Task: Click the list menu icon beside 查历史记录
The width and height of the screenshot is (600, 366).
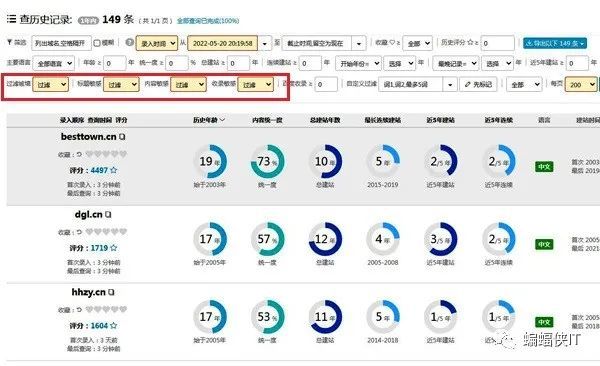Action: pos(11,19)
